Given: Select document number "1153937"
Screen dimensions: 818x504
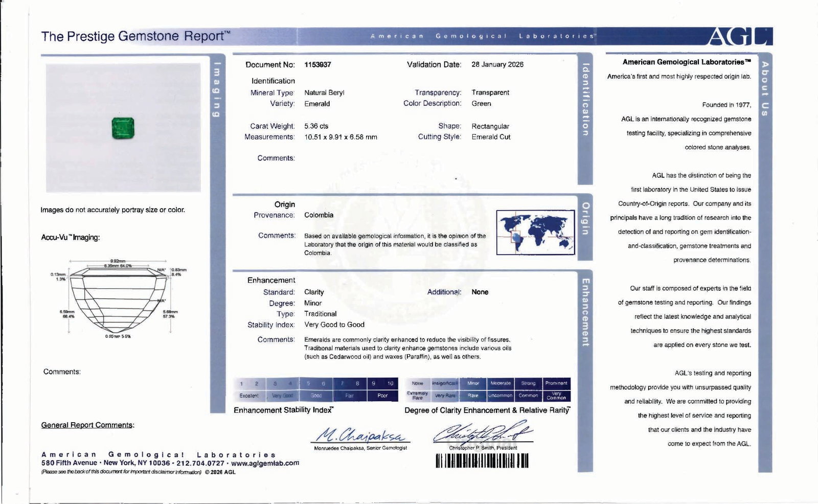Looking at the screenshot, I should 317,65.
